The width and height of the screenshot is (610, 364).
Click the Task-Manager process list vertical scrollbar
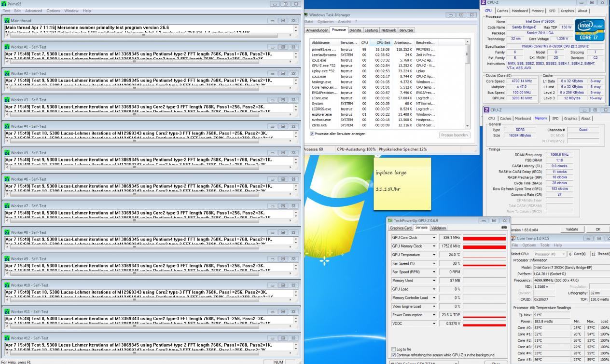click(467, 83)
